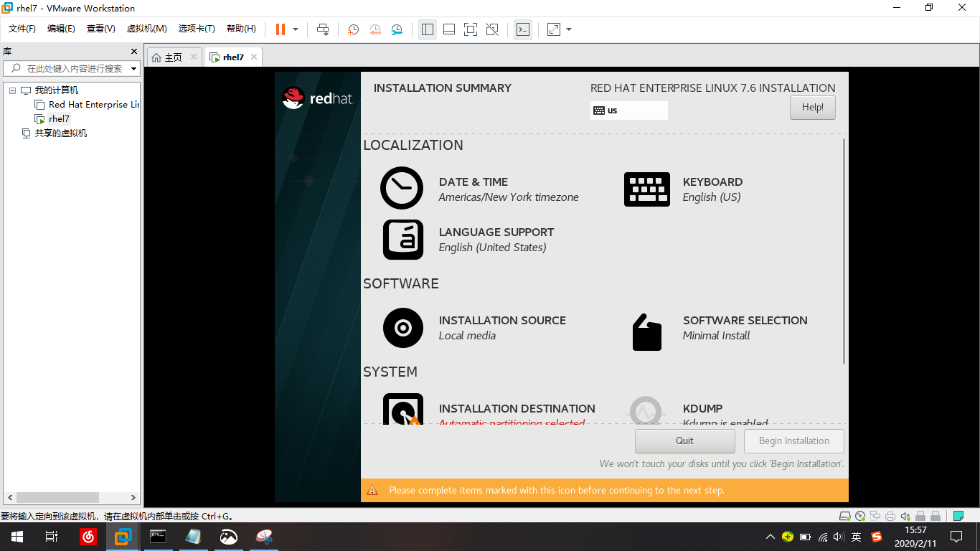Take a snapshot of this virtual machine
The image size is (980, 551).
(353, 29)
